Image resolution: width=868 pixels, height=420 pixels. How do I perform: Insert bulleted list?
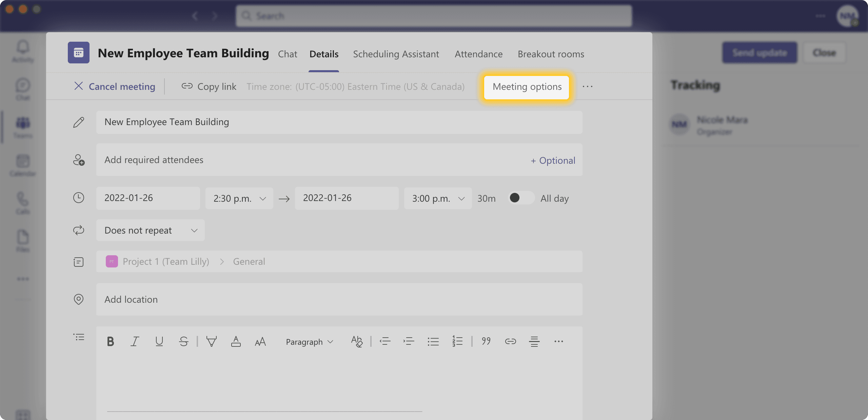[x=433, y=341]
